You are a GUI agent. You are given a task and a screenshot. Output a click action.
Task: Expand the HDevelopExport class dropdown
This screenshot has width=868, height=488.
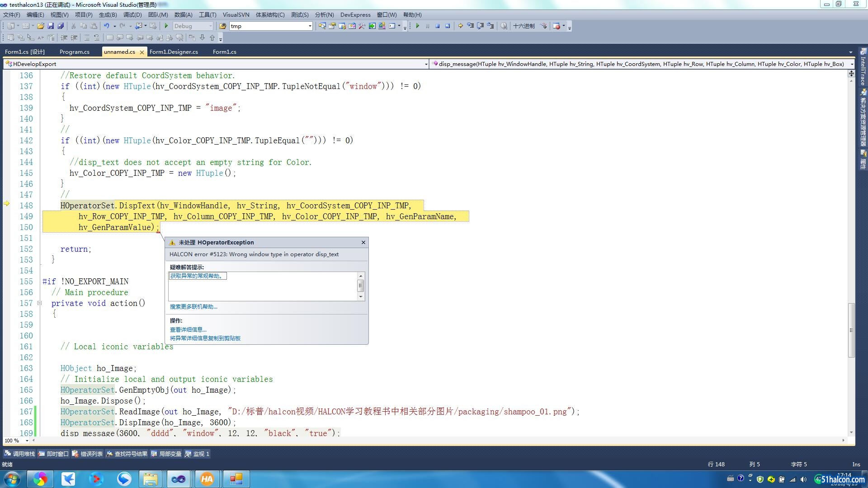[426, 64]
